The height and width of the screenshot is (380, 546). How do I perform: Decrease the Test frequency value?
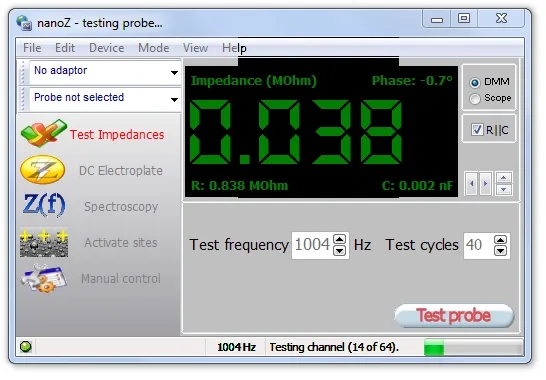click(x=339, y=250)
